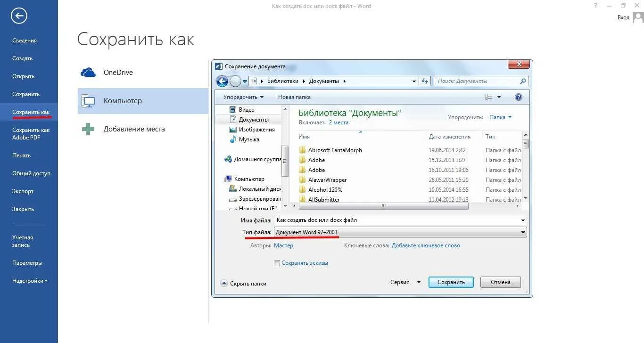Open Печать in backstage menu
This screenshot has width=644, height=343.
(x=21, y=155)
